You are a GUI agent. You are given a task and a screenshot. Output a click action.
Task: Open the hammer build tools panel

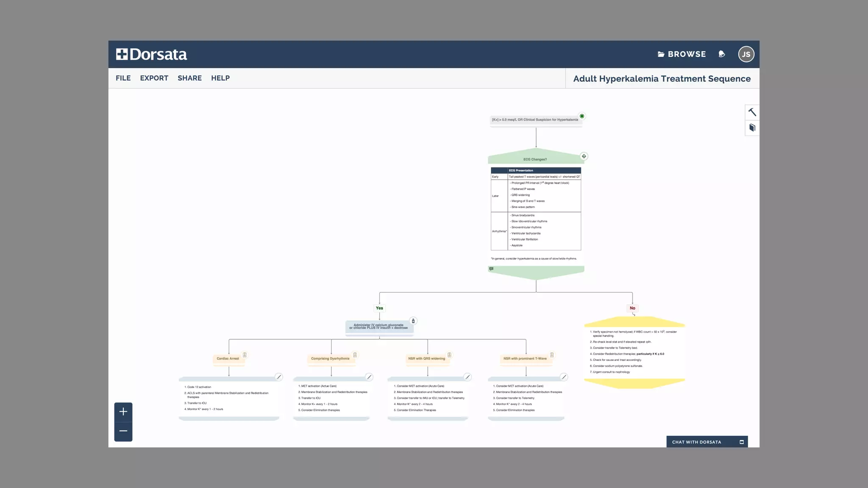(x=752, y=112)
